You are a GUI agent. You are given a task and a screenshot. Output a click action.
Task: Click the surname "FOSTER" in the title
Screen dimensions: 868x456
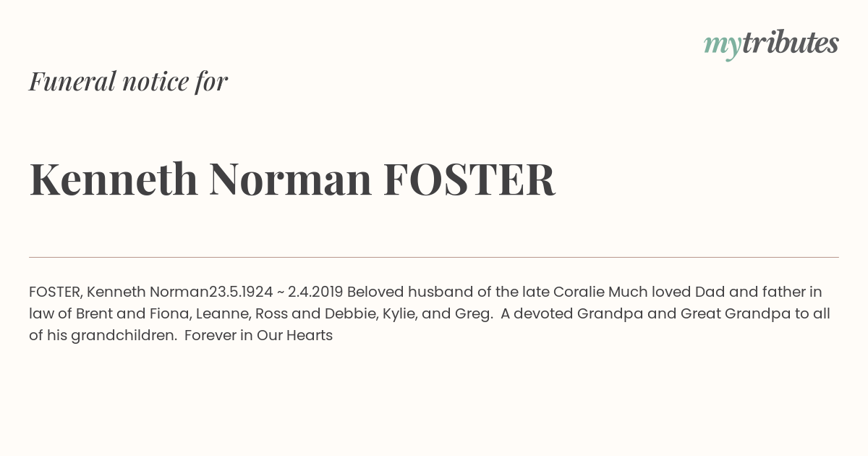coord(469,179)
